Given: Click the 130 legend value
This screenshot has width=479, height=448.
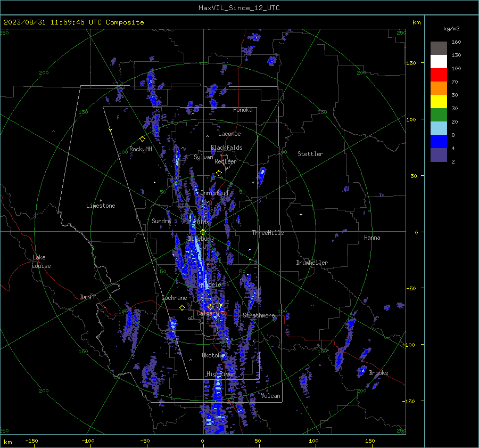Looking at the screenshot, I should click(456, 55).
